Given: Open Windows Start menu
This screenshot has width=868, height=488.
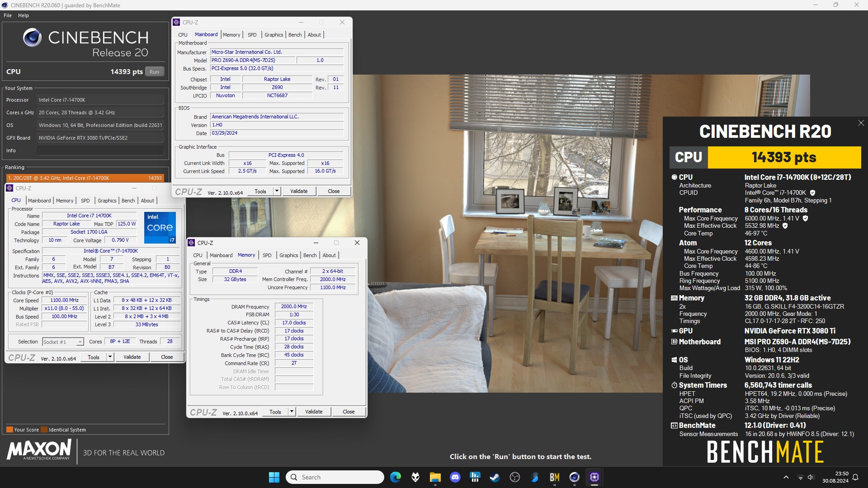Looking at the screenshot, I should [274, 477].
